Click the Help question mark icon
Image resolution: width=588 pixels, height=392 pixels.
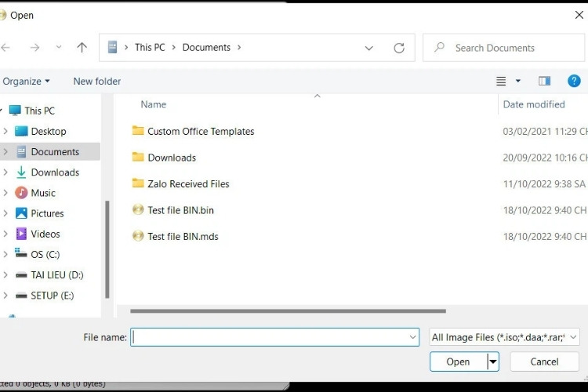pyautogui.click(x=574, y=81)
